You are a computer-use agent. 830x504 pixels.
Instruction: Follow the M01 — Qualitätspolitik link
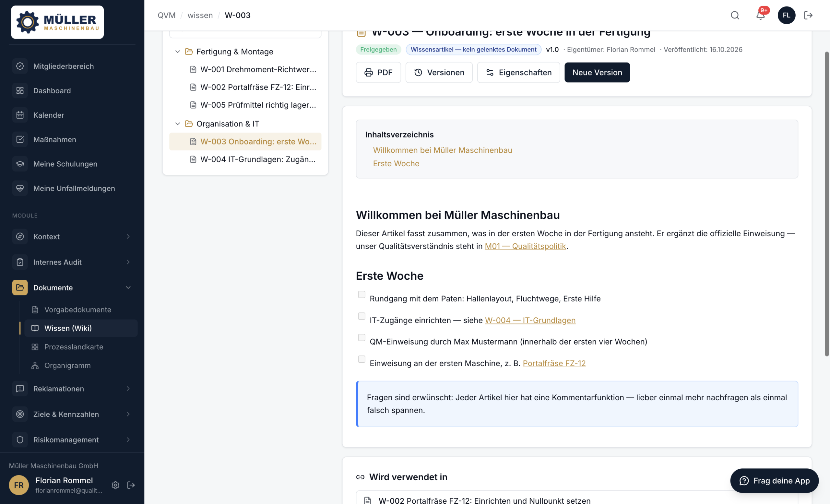pyautogui.click(x=525, y=246)
